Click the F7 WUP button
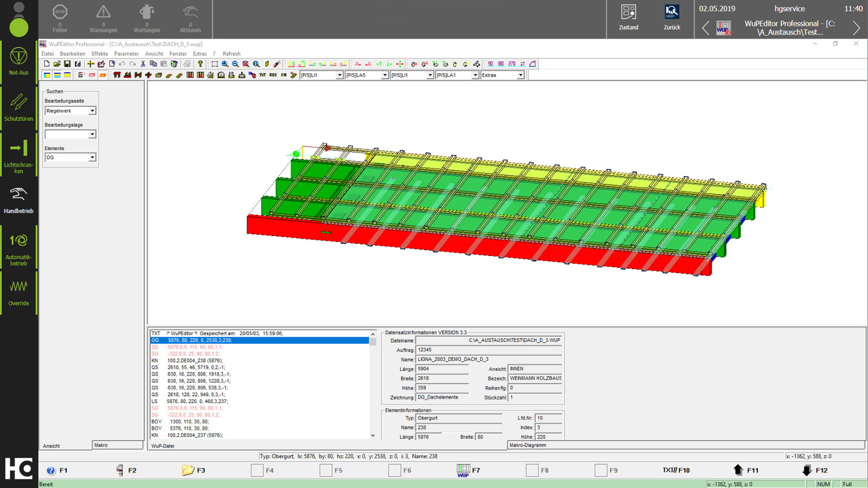 click(469, 470)
